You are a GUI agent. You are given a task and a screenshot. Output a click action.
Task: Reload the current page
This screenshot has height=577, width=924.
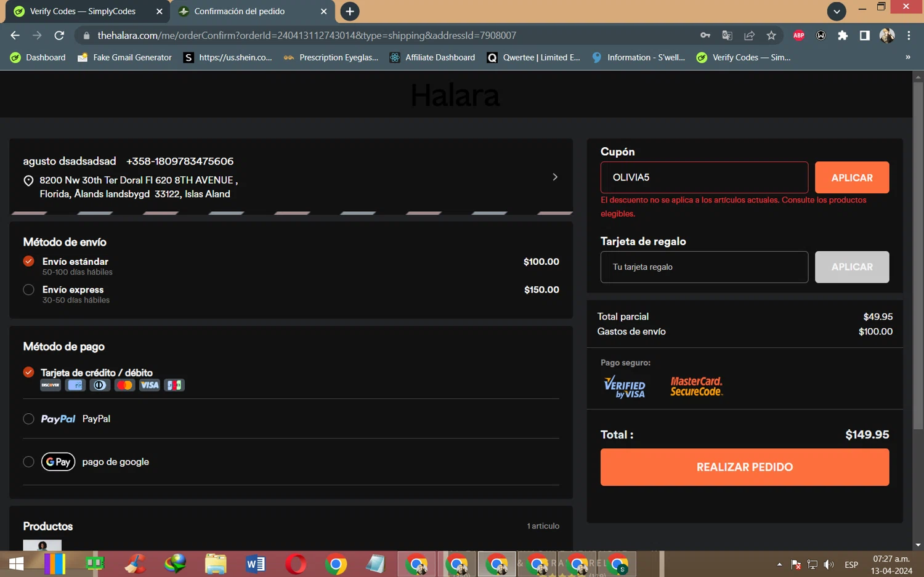(59, 36)
